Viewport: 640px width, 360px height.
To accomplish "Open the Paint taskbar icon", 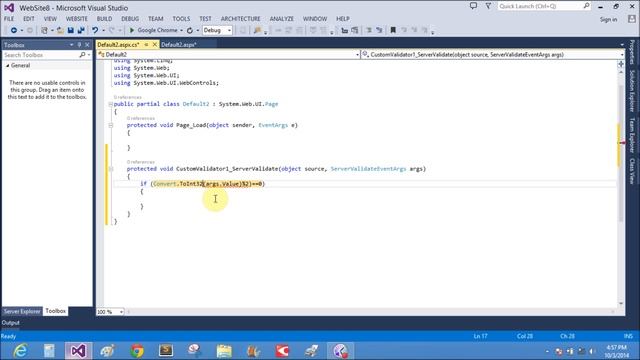I will tap(107, 351).
